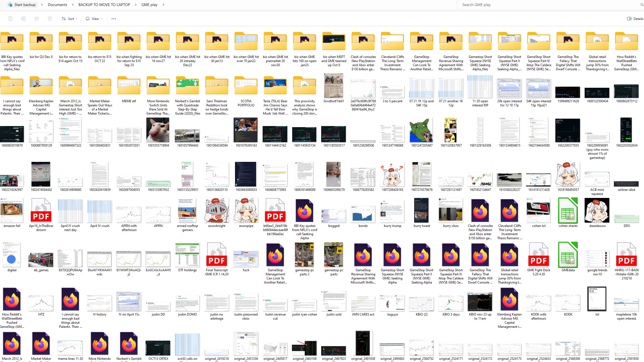
Task: Click the Rename toolbar icon
Action: 24,19
